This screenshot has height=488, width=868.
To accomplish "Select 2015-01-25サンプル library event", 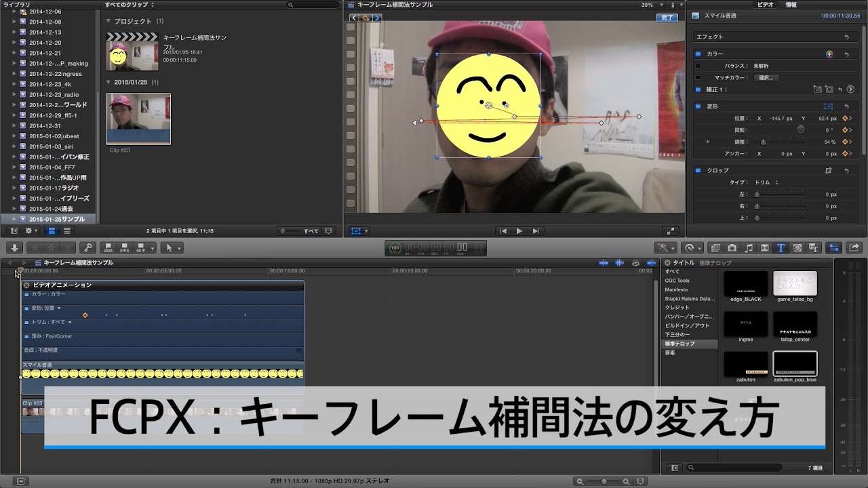I will point(56,219).
